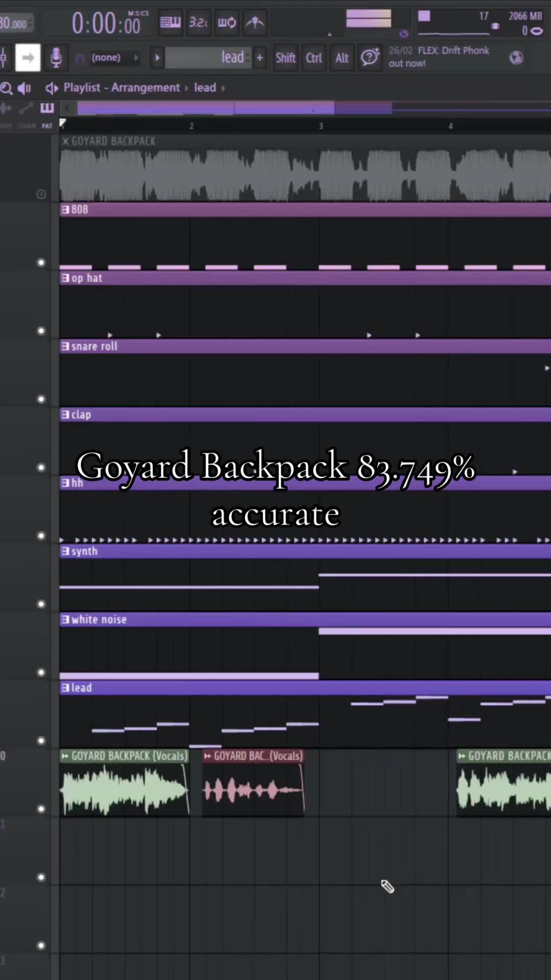
Task: Click the Shift button
Action: pos(286,58)
